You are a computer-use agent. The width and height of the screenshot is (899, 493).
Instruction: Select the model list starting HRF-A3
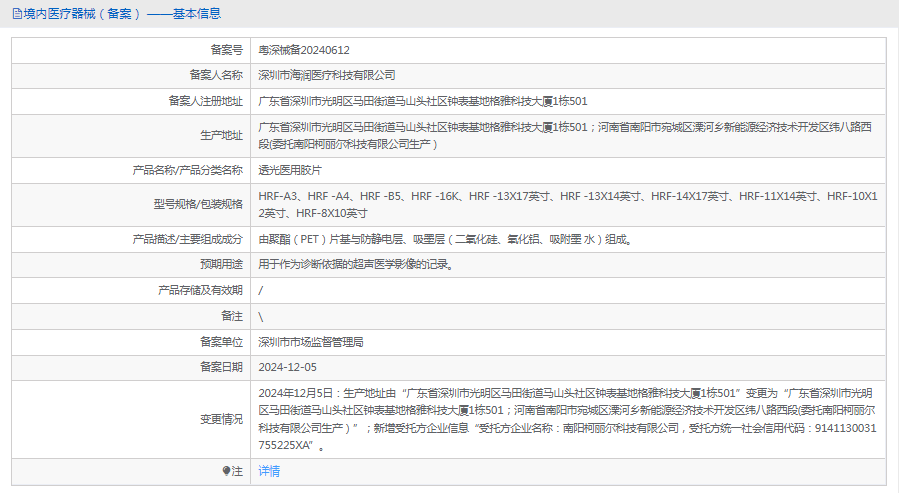[568, 205]
